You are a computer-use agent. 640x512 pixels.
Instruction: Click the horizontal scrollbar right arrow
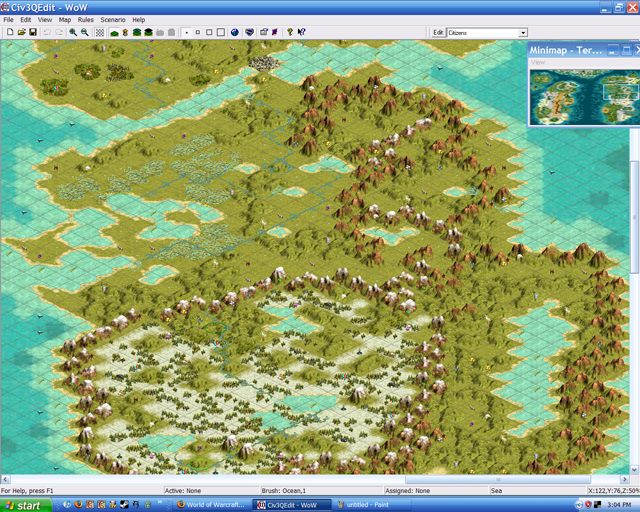[x=625, y=479]
